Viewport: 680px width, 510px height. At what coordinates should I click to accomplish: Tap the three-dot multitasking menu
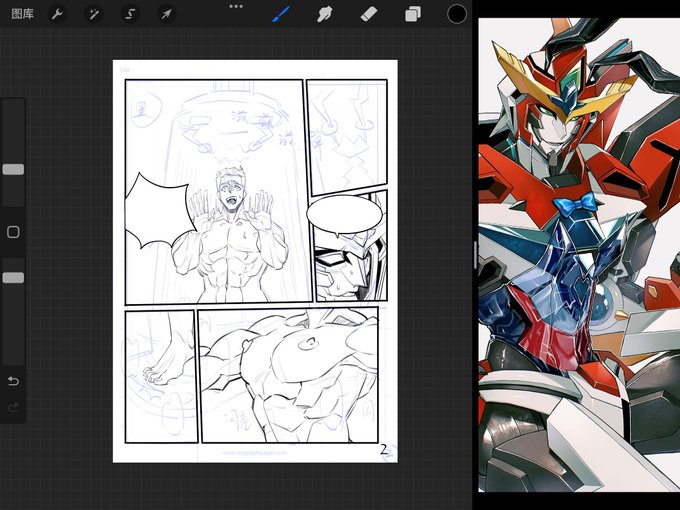point(236,6)
